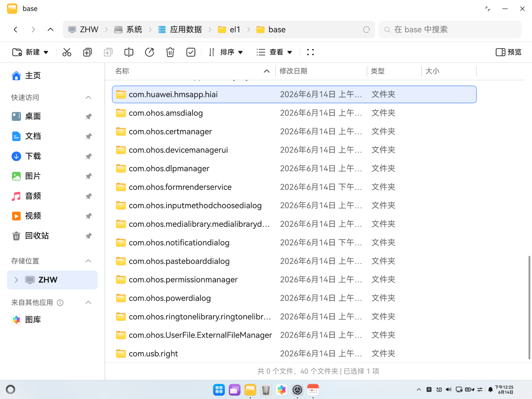Image resolution: width=532 pixels, height=399 pixels.
Task: Open the app launcher in the dock
Action: [219, 390]
